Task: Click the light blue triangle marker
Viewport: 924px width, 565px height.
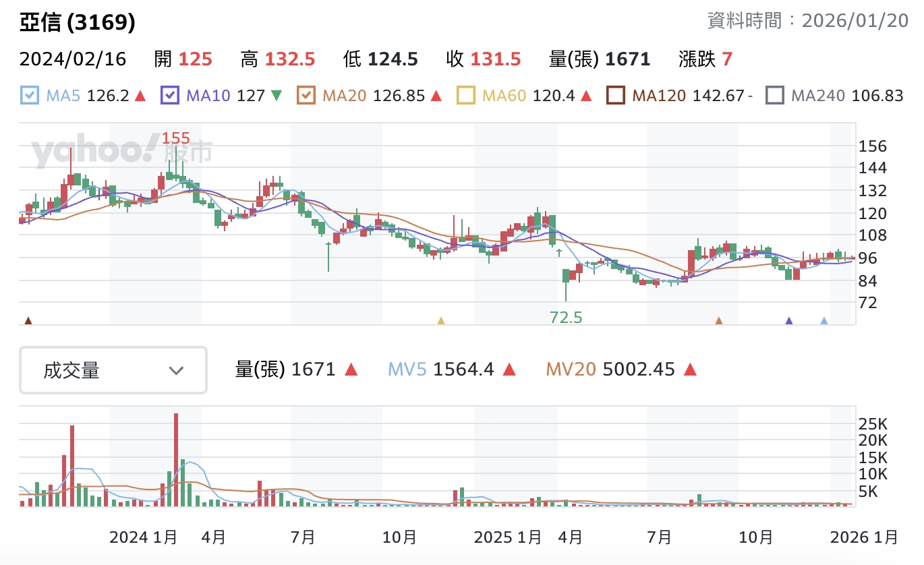Action: point(824,321)
